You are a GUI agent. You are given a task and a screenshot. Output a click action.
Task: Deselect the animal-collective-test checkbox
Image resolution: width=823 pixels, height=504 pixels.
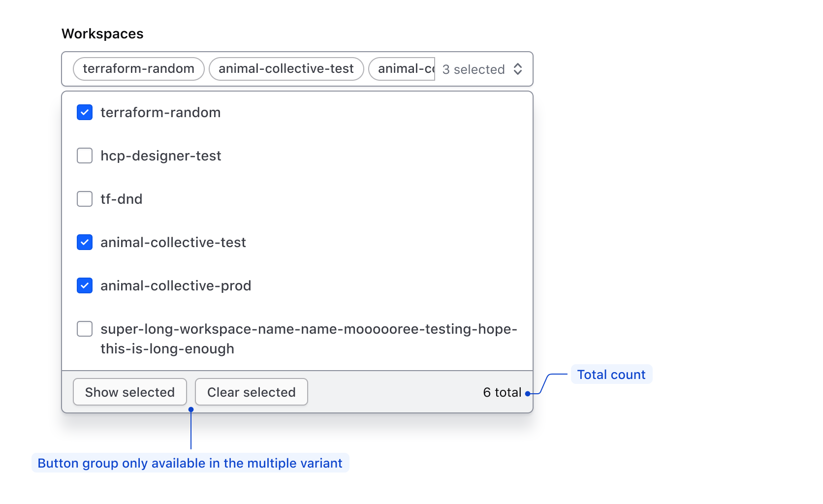84,242
